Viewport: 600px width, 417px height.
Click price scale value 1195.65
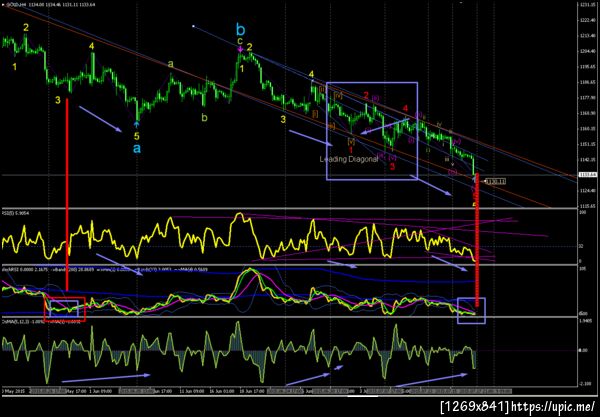(x=586, y=67)
